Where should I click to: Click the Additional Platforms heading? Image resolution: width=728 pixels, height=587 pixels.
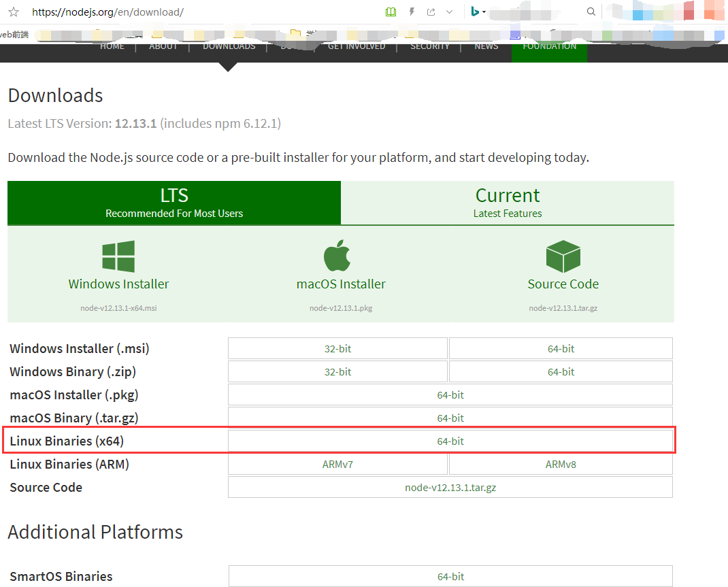click(95, 532)
